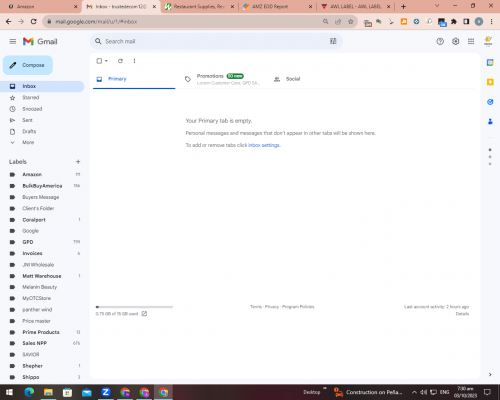Show hidden system tray icons chevron
Viewport: 500px width, 400px height.
(x=414, y=392)
